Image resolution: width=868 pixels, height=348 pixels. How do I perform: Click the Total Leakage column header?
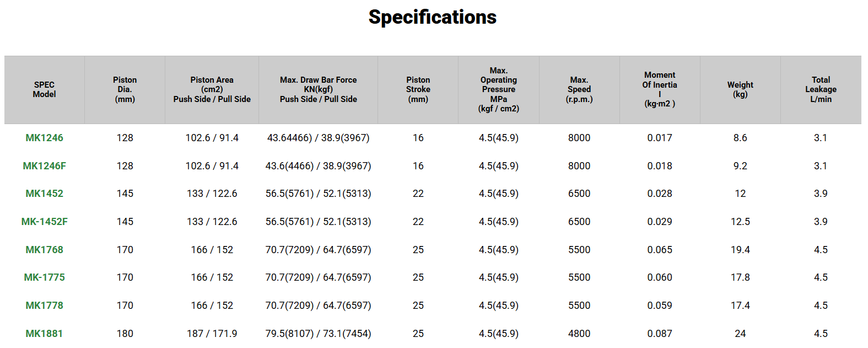click(x=820, y=89)
